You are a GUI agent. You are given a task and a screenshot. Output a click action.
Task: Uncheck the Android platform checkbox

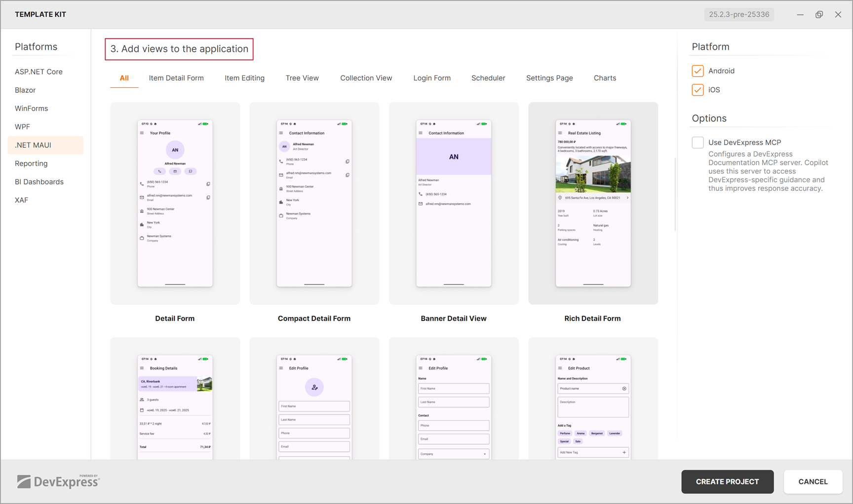click(x=698, y=71)
